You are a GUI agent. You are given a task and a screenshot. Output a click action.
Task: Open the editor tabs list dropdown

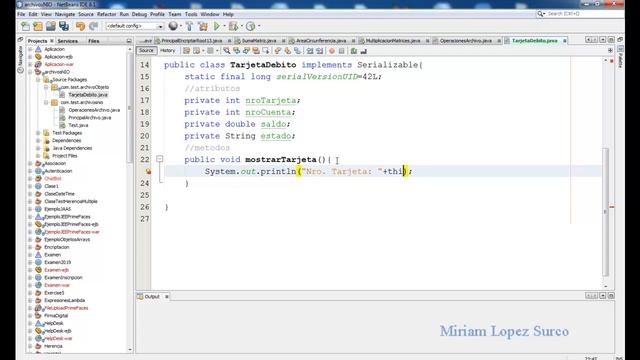tap(602, 40)
